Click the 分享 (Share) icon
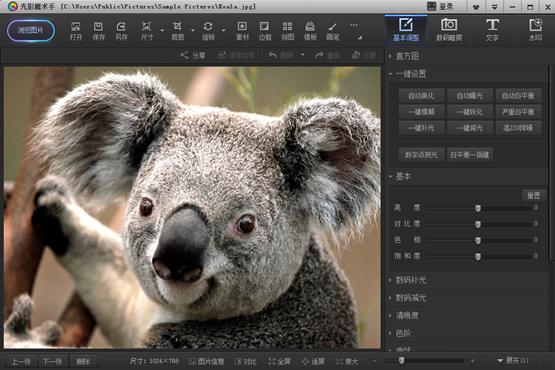The height and width of the screenshot is (370, 555). pyautogui.click(x=193, y=55)
